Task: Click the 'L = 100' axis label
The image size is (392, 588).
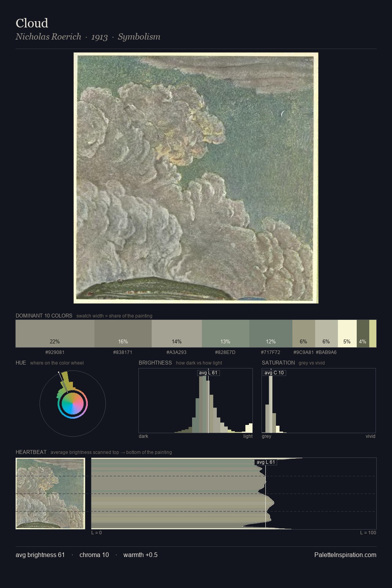Action: click(x=368, y=533)
